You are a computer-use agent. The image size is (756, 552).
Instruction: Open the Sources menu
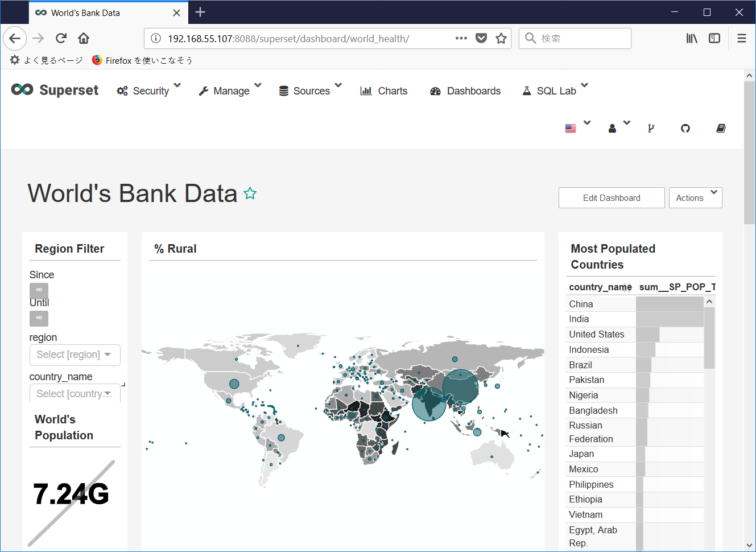pyautogui.click(x=310, y=91)
